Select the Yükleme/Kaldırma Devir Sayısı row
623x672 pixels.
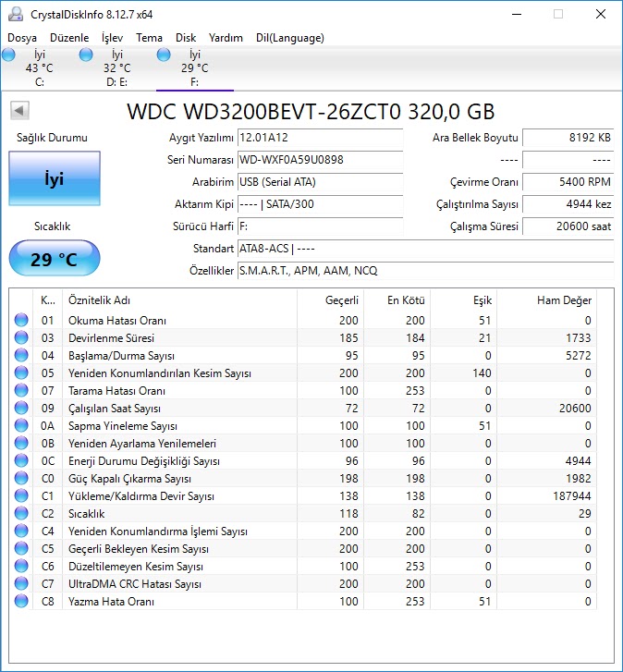click(303, 495)
